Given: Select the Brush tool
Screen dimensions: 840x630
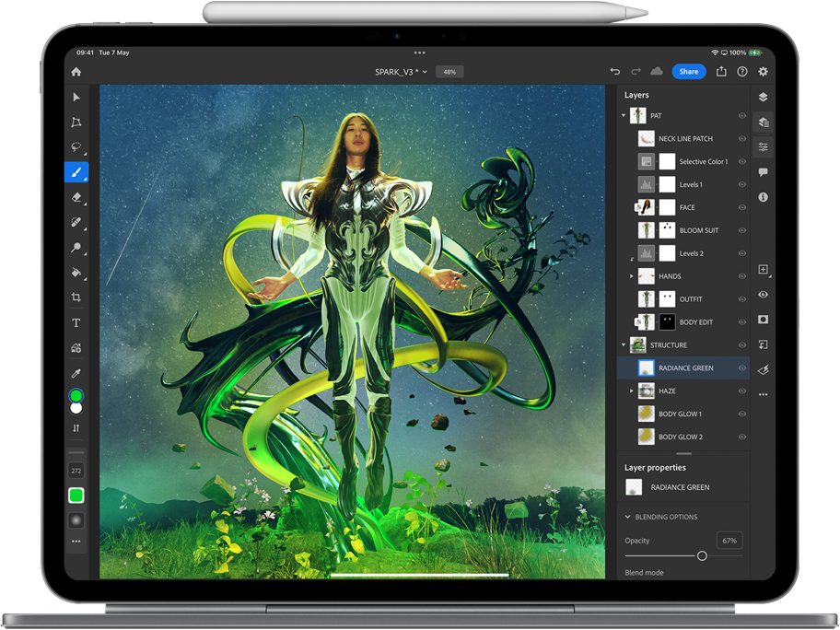Looking at the screenshot, I should 76,172.
